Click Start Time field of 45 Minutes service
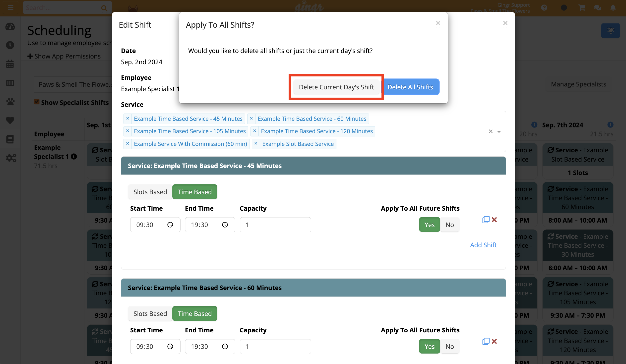The image size is (626, 364). tap(155, 225)
